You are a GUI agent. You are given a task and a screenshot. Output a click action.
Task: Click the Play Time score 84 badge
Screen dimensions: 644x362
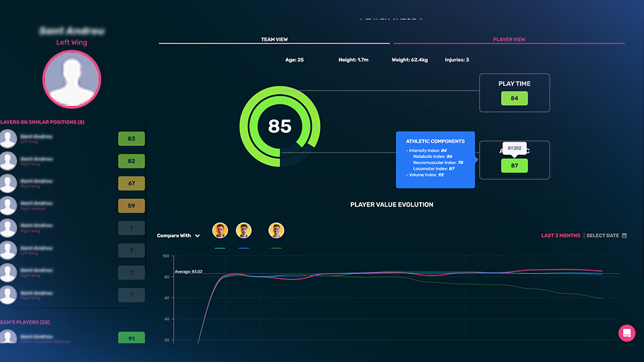(x=514, y=99)
